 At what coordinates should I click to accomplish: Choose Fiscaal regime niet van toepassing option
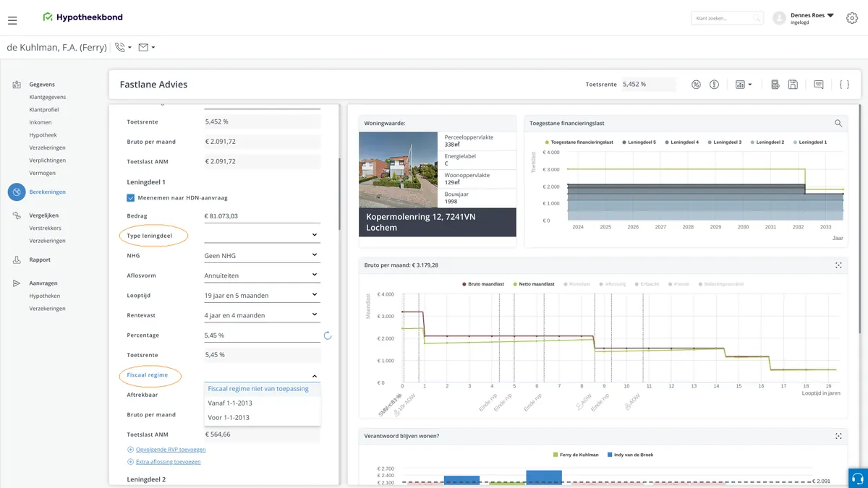tap(263, 389)
